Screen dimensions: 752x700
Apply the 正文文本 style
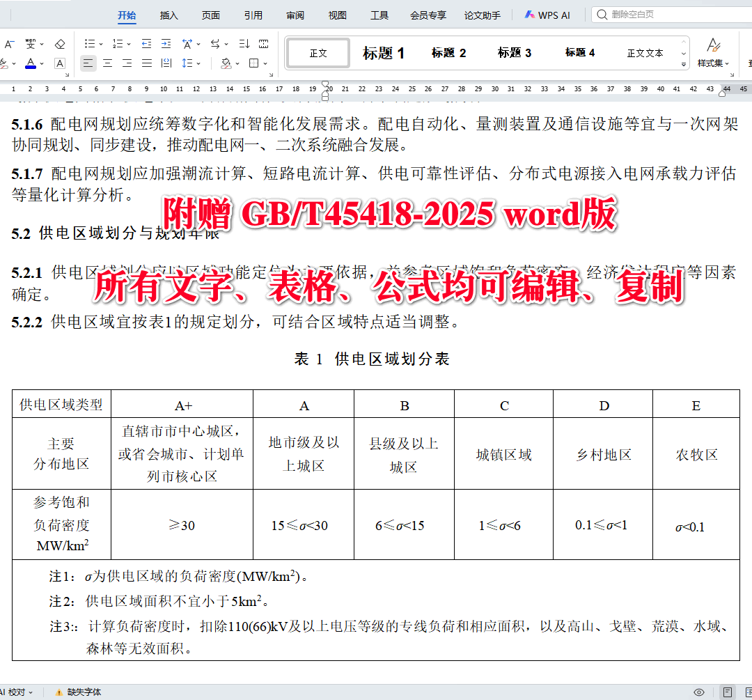point(645,53)
